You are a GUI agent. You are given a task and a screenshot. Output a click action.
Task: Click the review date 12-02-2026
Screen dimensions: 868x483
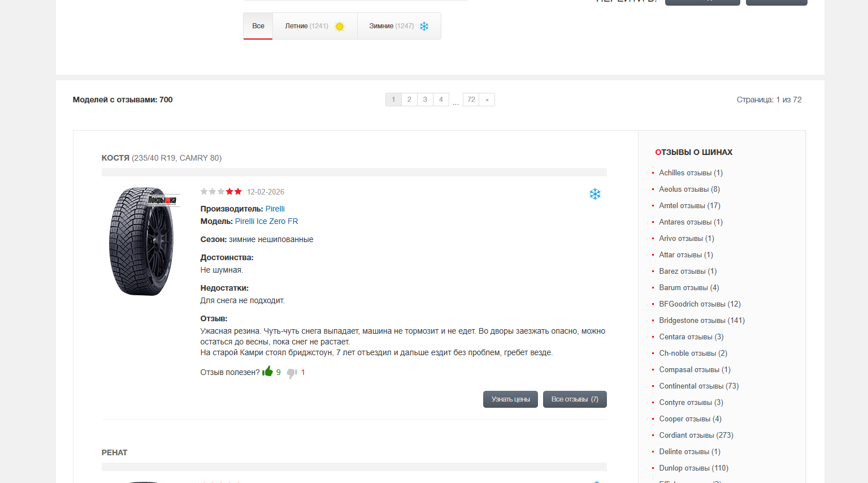[266, 192]
